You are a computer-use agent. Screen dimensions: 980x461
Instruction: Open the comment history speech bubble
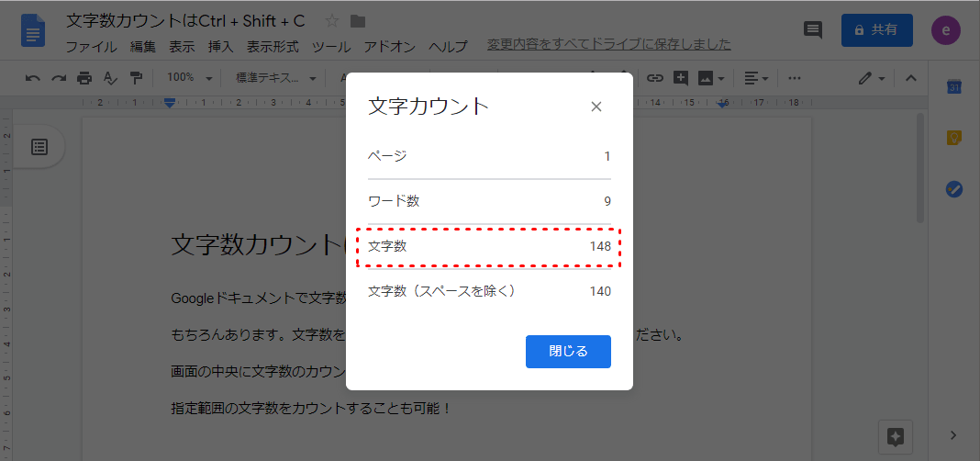[x=812, y=30]
